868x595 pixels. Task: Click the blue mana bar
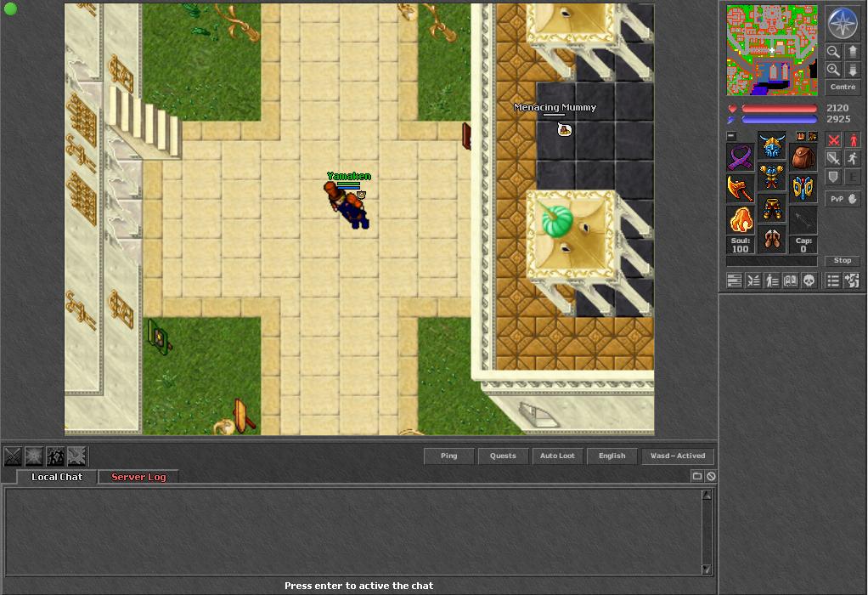[x=779, y=119]
